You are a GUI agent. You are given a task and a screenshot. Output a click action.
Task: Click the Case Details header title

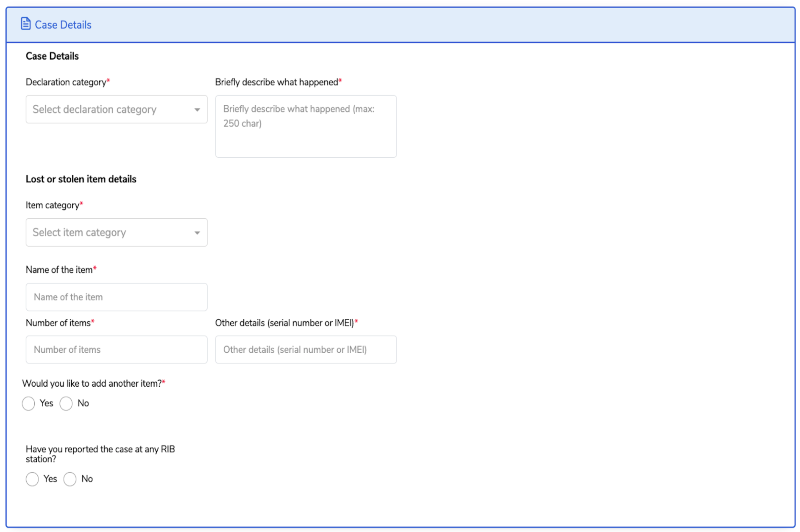63,25
